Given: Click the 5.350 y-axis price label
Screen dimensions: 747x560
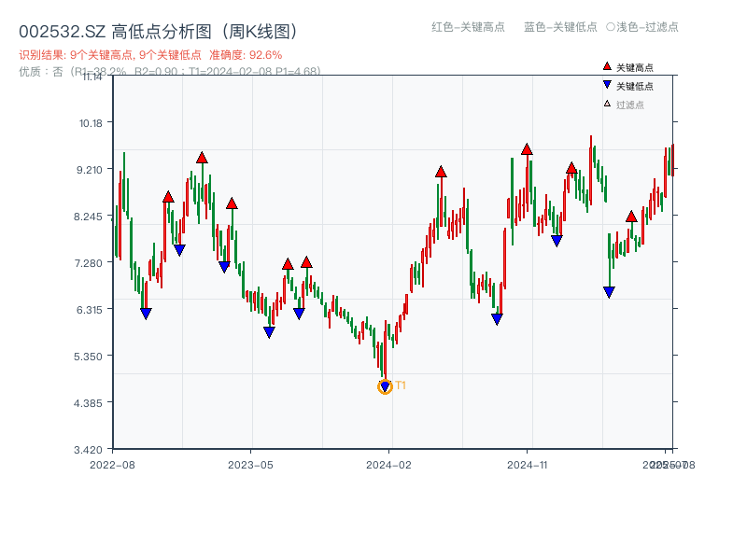Looking at the screenshot, I should 88,357.
